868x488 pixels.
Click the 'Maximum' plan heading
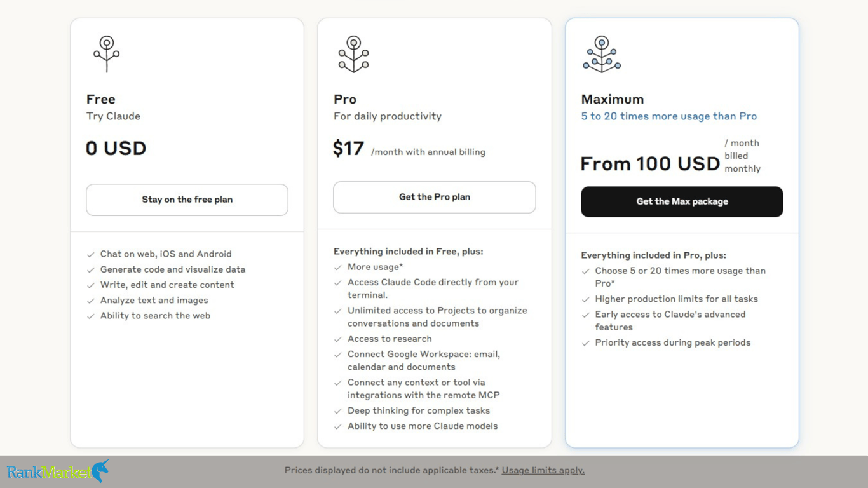point(613,99)
